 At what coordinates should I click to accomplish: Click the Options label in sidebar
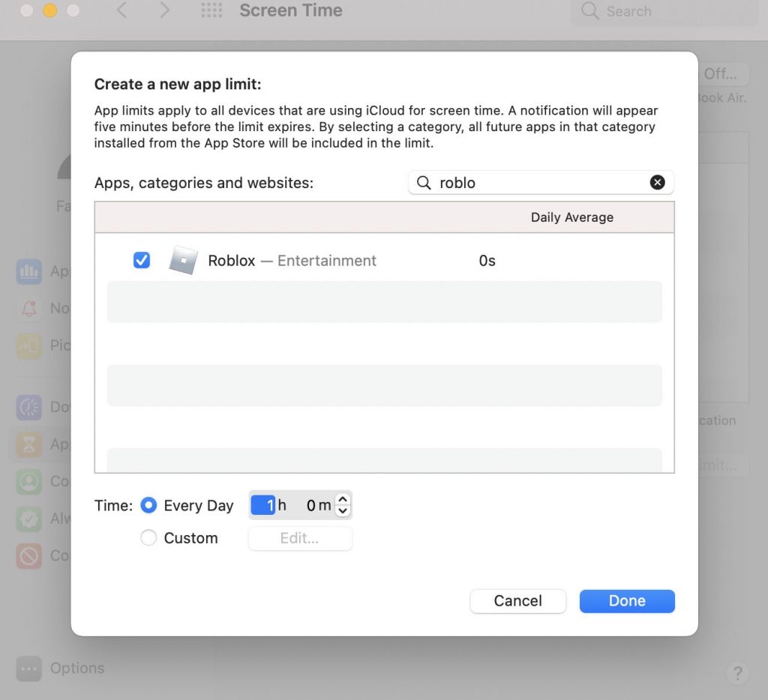pyautogui.click(x=77, y=669)
